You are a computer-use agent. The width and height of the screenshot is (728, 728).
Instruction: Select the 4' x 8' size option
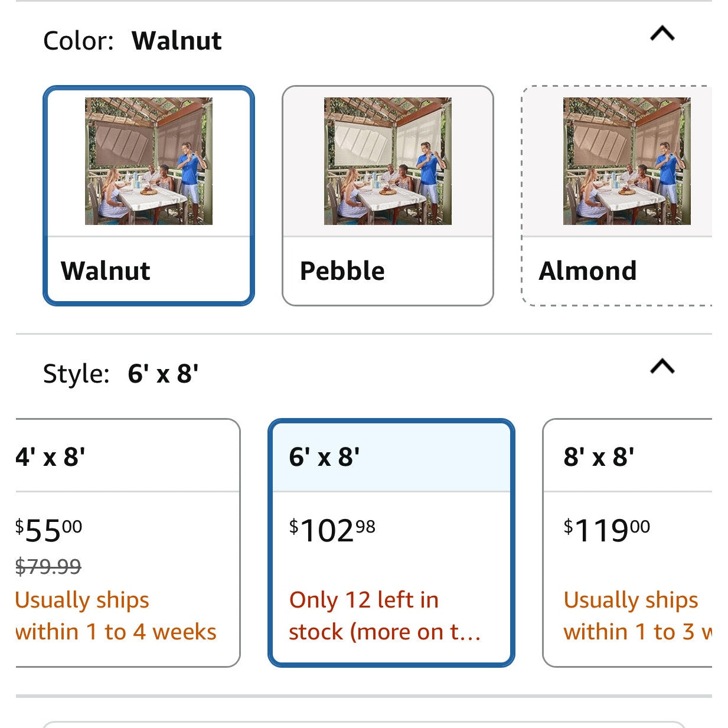coord(51,457)
